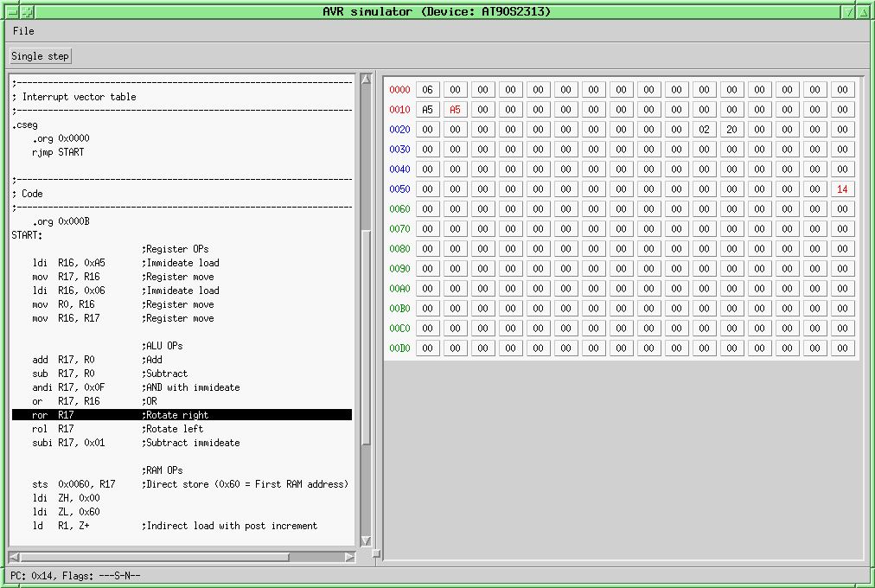Screen dimensions: 875x588
Task: Select the 'sub R17, R0' instruction
Action: point(182,374)
